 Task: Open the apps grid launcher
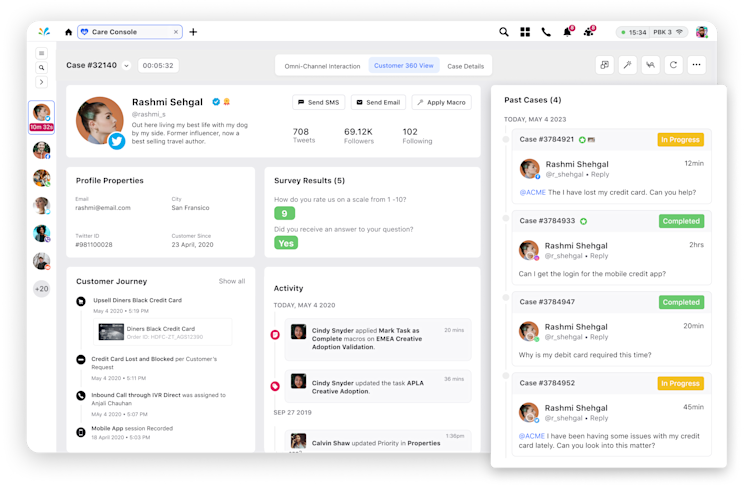[x=525, y=32]
